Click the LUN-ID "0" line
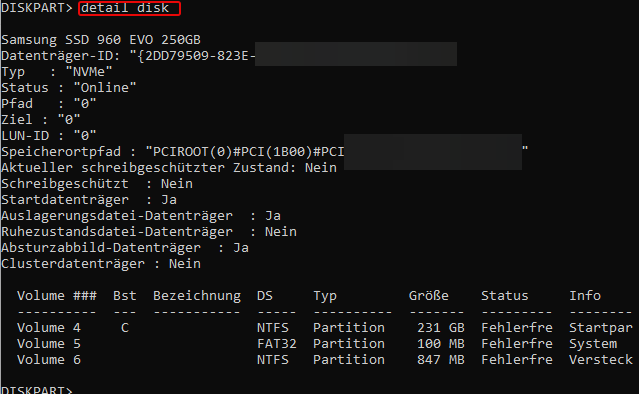 tap(49, 136)
